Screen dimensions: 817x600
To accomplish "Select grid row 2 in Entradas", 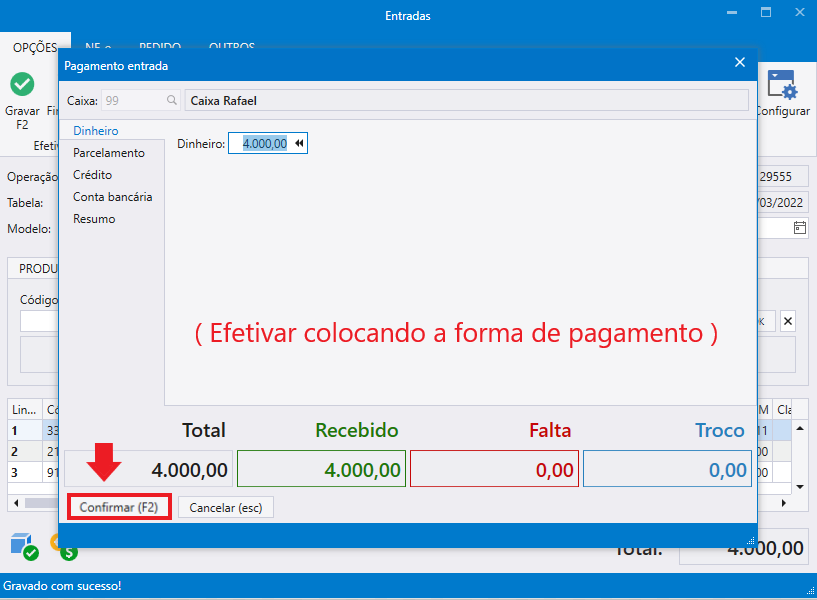I will click(x=24, y=452).
